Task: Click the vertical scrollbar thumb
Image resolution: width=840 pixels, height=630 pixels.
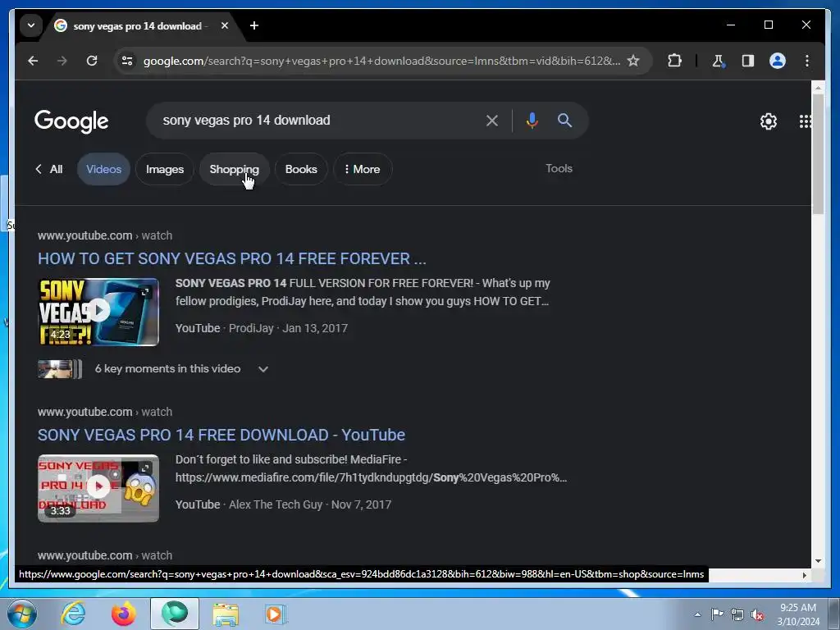Action: (x=818, y=154)
